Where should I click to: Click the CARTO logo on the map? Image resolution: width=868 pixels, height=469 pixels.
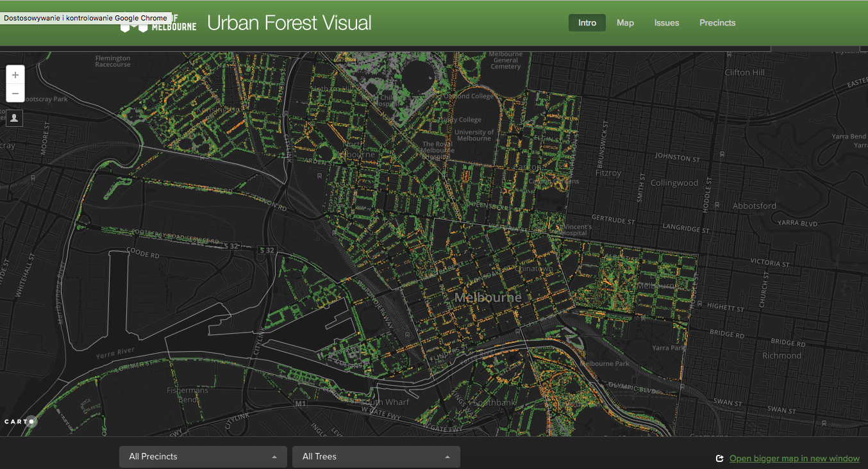pyautogui.click(x=21, y=422)
